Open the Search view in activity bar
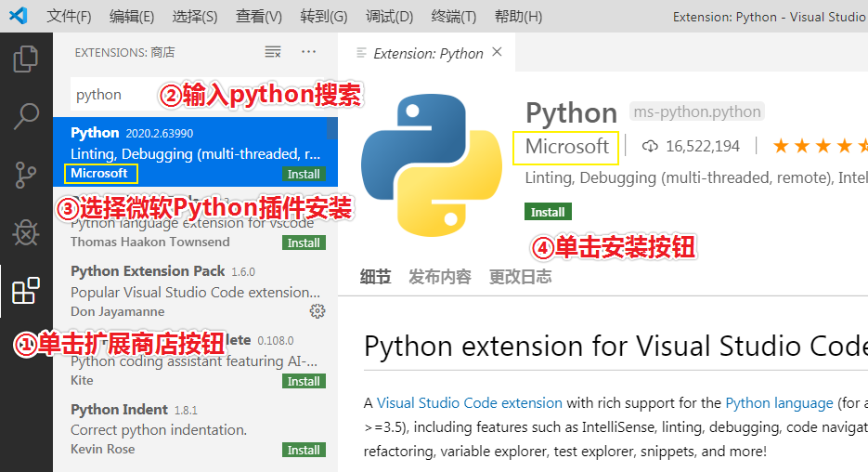Image resolution: width=868 pixels, height=472 pixels. click(x=25, y=116)
